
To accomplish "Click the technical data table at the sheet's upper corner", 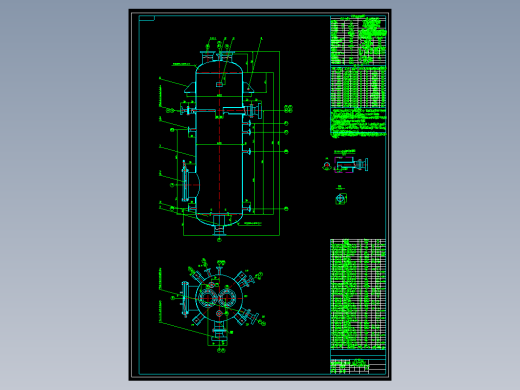I will [x=358, y=41].
